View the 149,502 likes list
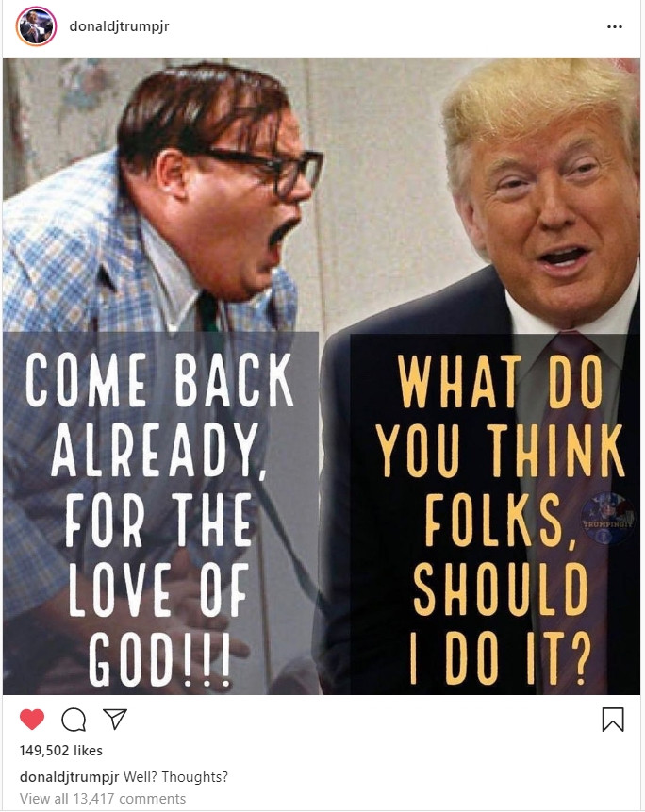This screenshot has height=812, width=645. coord(61,751)
